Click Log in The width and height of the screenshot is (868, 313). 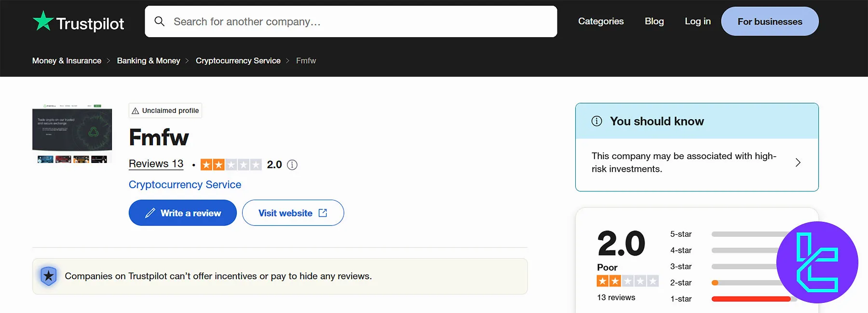(698, 21)
